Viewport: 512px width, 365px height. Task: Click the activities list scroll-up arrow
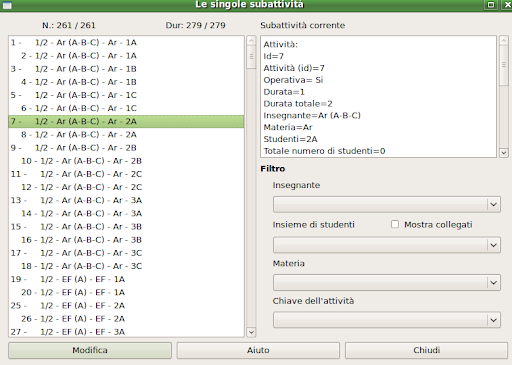pyautogui.click(x=251, y=41)
